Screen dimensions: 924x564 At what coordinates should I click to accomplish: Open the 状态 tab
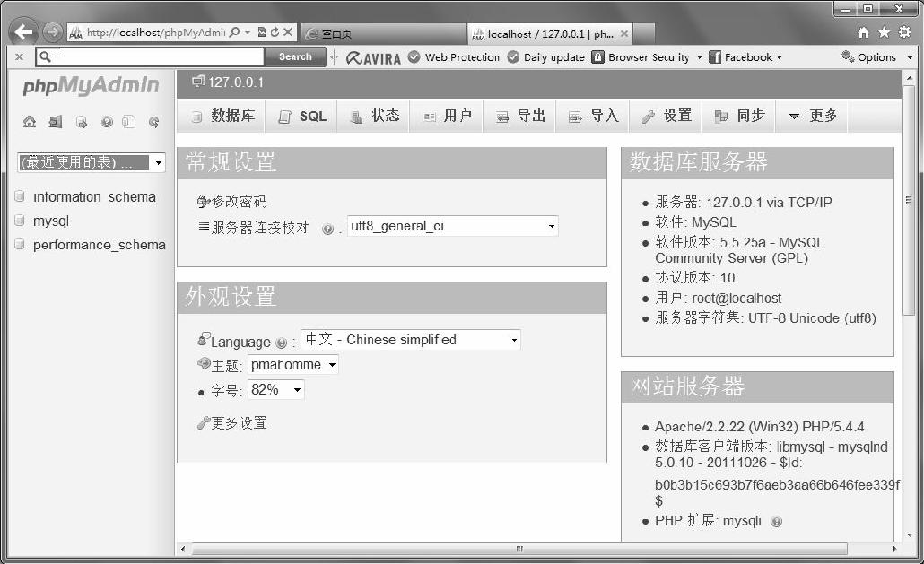point(374,116)
